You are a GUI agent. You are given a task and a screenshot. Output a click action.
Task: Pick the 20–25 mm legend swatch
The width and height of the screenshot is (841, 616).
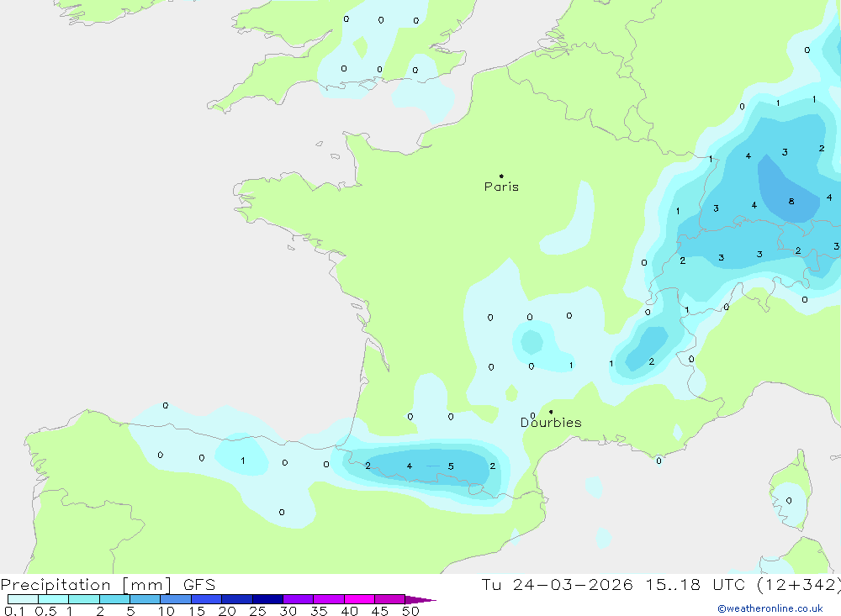tap(236, 599)
